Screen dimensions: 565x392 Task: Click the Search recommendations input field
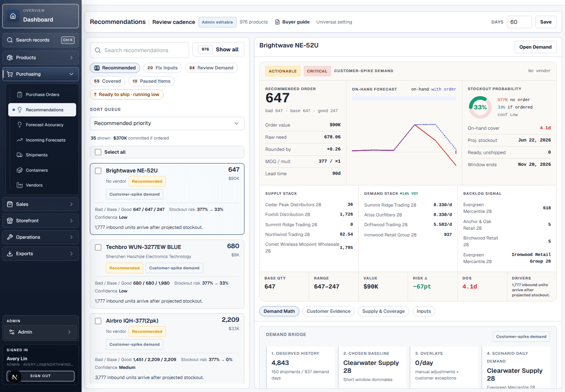coord(140,50)
